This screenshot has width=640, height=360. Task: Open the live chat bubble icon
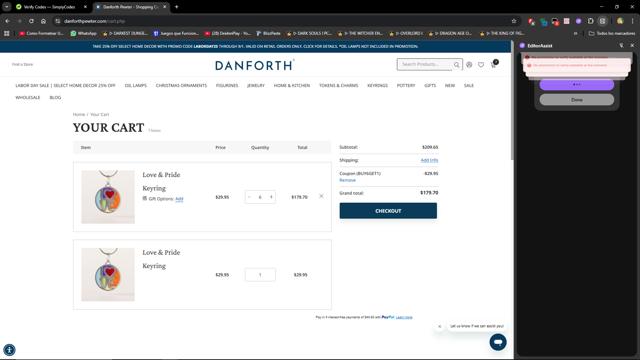[498, 342]
